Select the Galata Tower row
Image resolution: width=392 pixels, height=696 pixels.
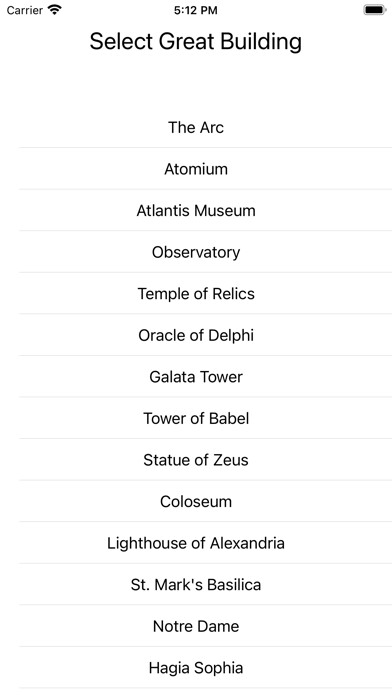pos(196,377)
